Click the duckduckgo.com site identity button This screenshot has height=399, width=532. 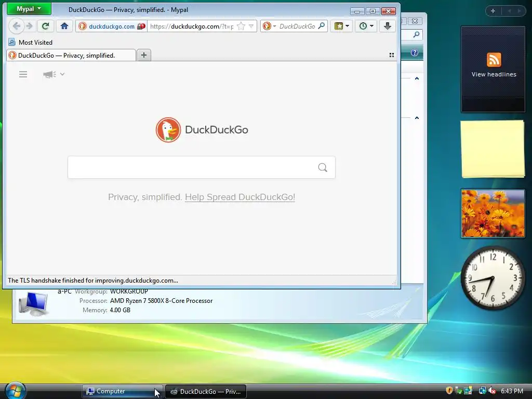point(112,26)
